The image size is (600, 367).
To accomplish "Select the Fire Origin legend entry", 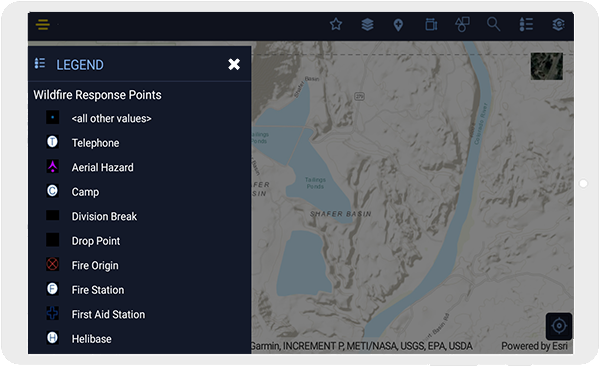I will 95,265.
